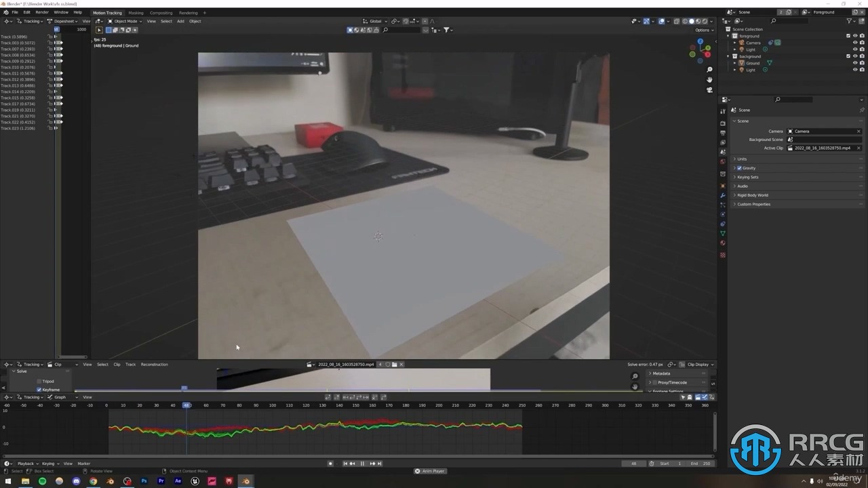Image resolution: width=868 pixels, height=488 pixels.
Task: Select Track.023 in dopesheet list
Action: pyautogui.click(x=18, y=128)
